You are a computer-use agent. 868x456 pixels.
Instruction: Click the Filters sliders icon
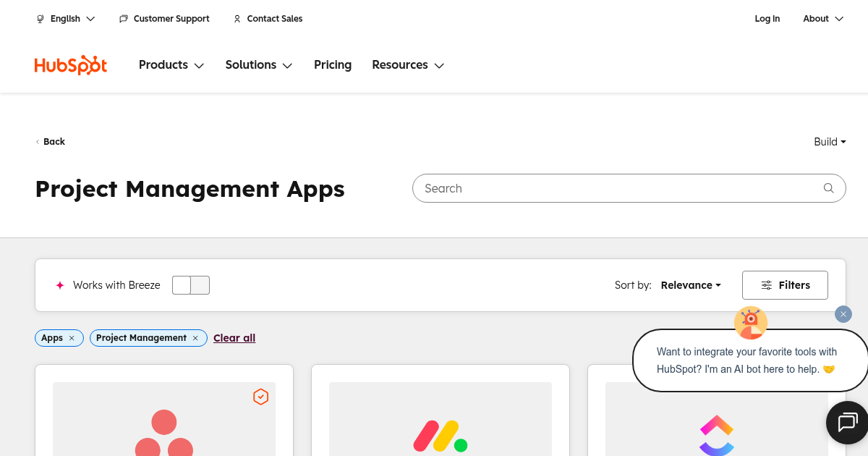tap(768, 284)
